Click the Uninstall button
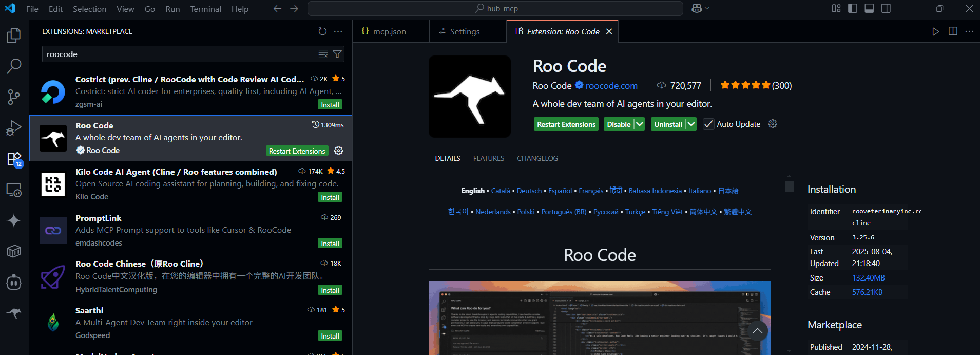Image resolution: width=980 pixels, height=355 pixels. point(668,124)
